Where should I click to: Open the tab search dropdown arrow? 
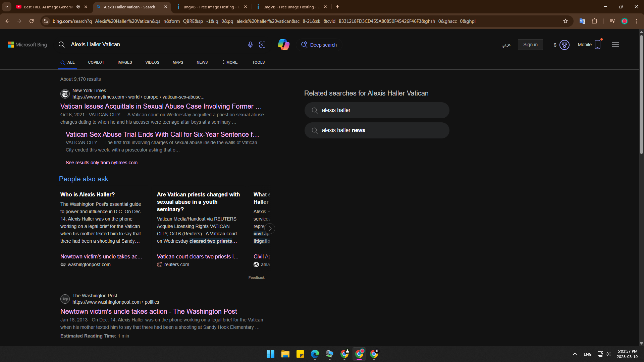point(7,7)
